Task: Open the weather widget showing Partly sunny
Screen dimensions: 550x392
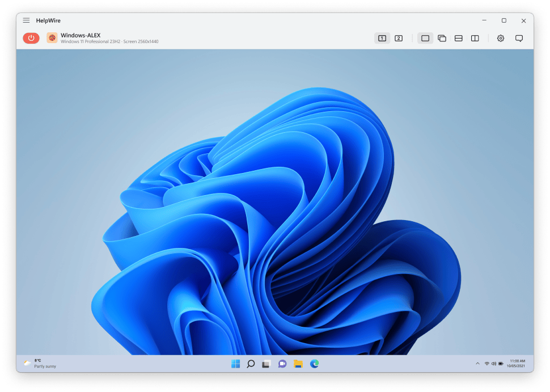Action: click(40, 364)
